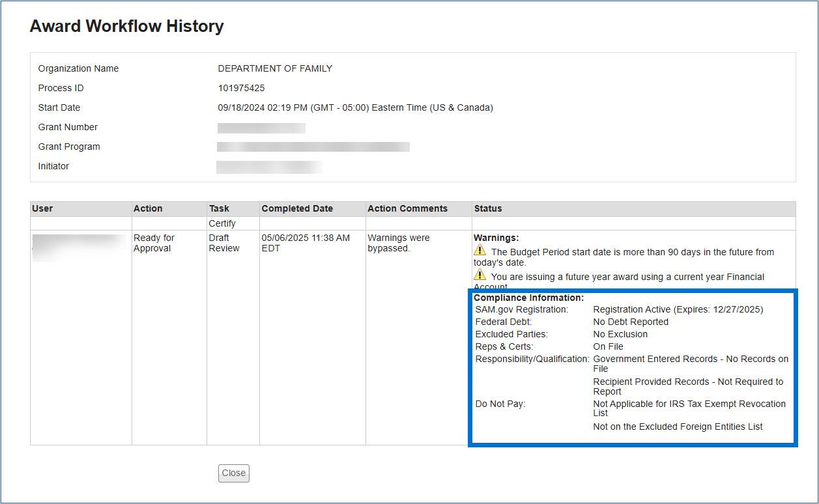
Task: Click the SAM.gov Registration Active status text
Action: click(678, 310)
